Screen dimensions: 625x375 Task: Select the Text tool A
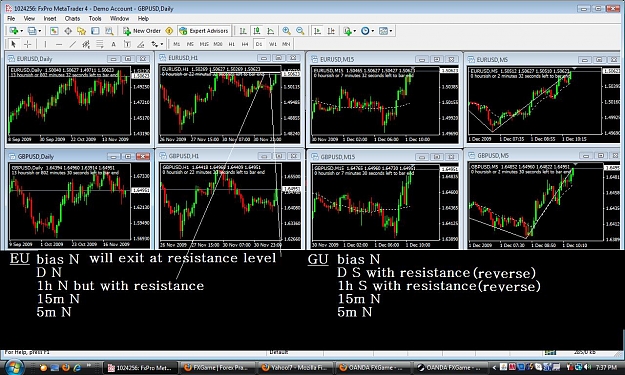click(x=113, y=44)
